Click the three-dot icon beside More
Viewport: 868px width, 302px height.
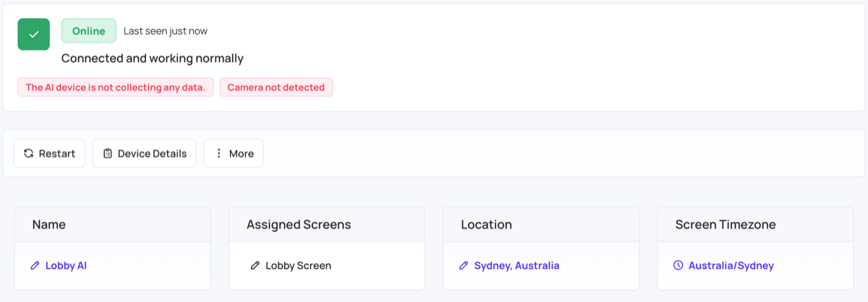pyautogui.click(x=218, y=153)
